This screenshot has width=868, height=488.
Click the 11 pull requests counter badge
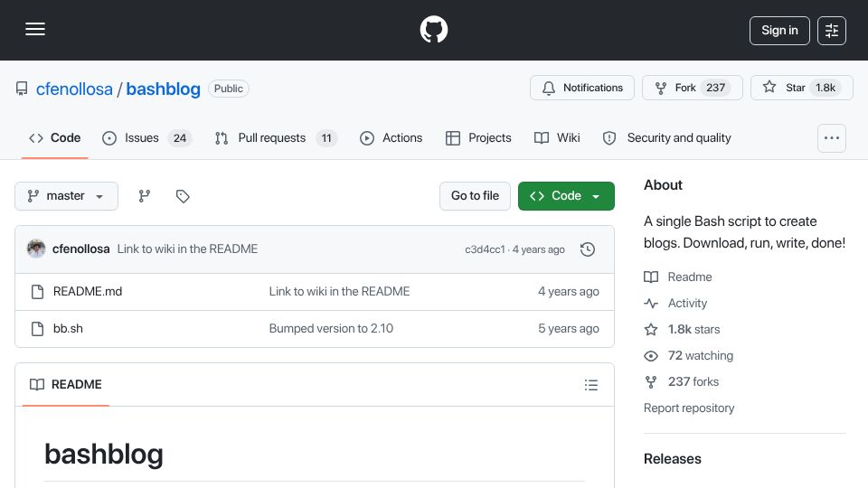326,137
